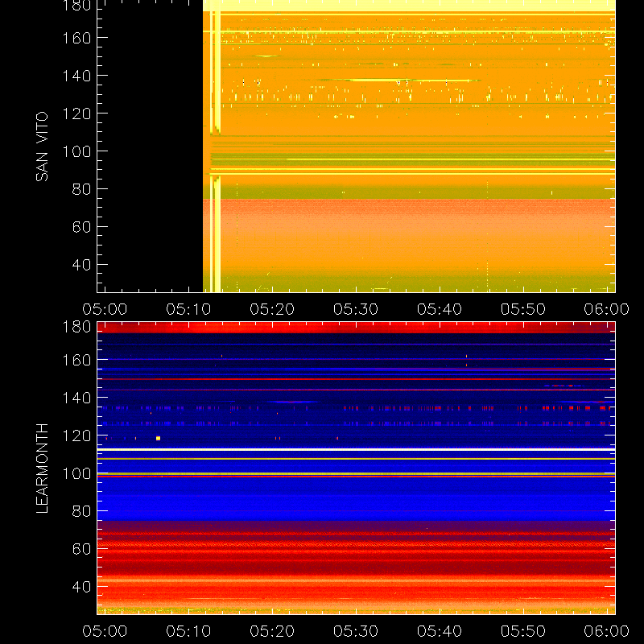Screen dimensions: 644x644
Task: Select the 160 tick label on the San Vito axis
Action: click(76, 38)
